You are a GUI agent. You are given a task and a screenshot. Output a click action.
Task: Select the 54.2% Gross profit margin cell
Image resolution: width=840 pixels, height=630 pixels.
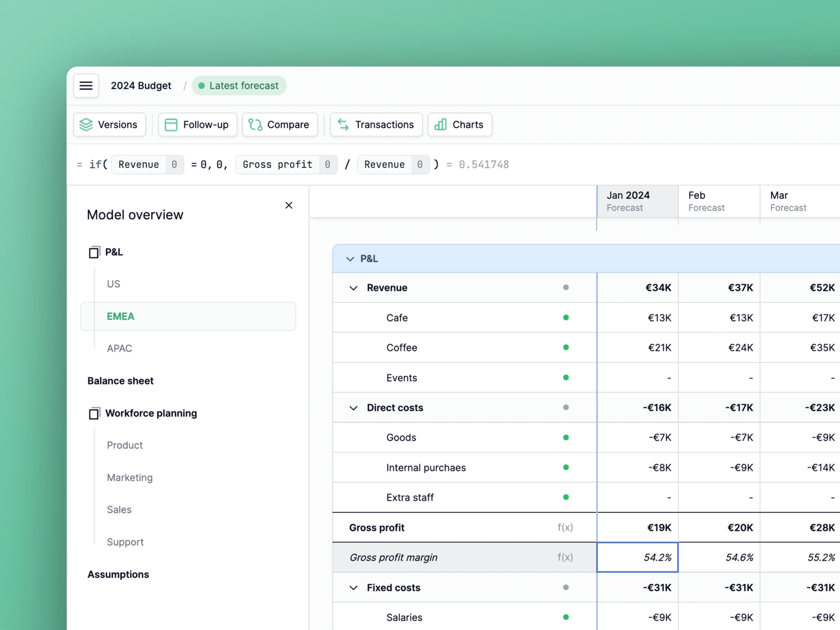click(x=638, y=557)
